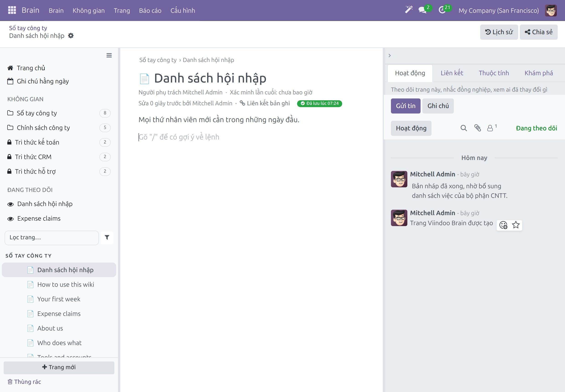The height and width of the screenshot is (392, 565).
Task: Open the followers icon showing 1
Action: (492, 128)
